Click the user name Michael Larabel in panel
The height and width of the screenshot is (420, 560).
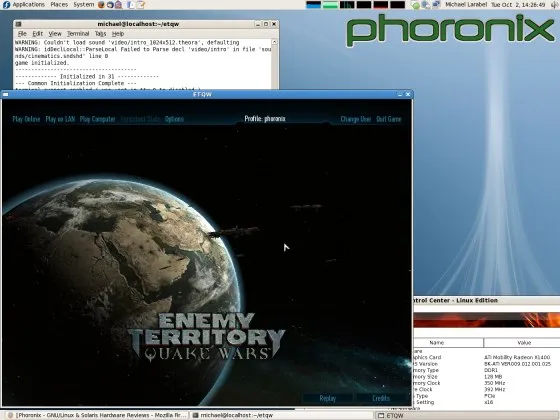pos(466,5)
